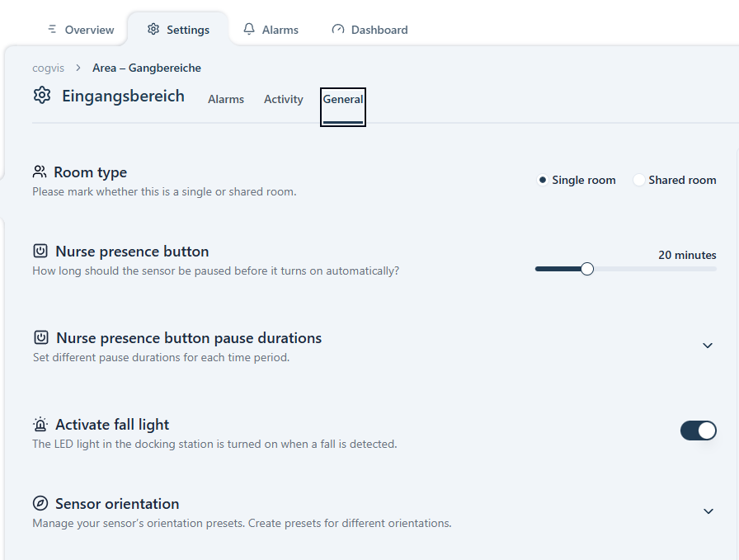Switch to the Activity sub-tab
739x560 pixels.
click(x=284, y=100)
